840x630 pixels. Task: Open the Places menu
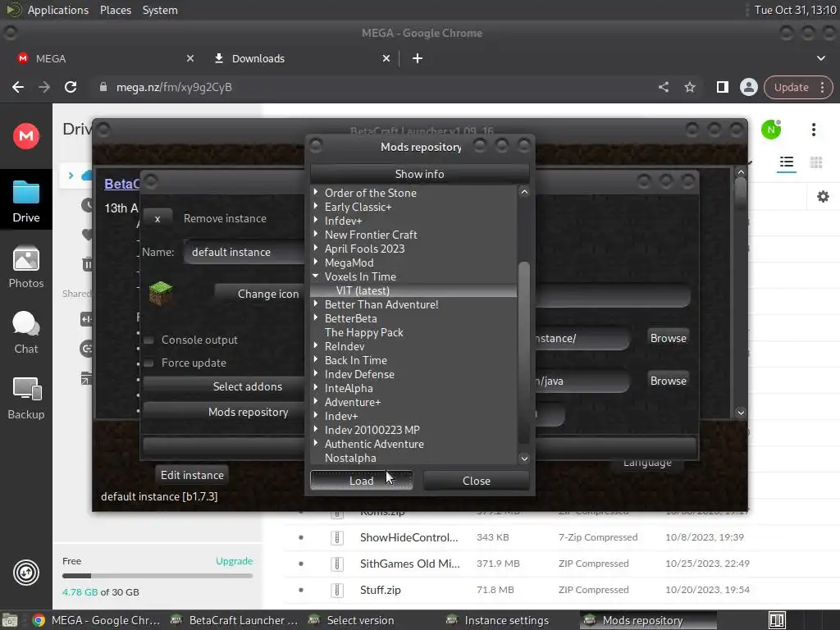click(115, 10)
